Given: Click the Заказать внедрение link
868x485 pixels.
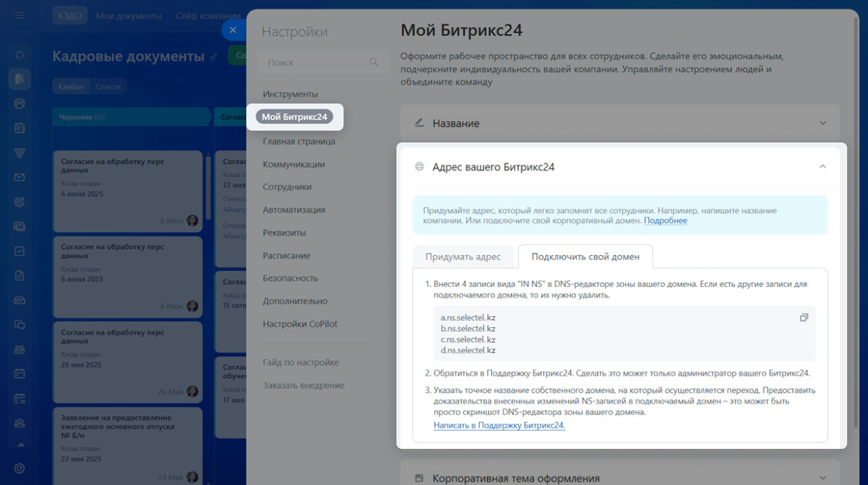Looking at the screenshot, I should (x=303, y=385).
